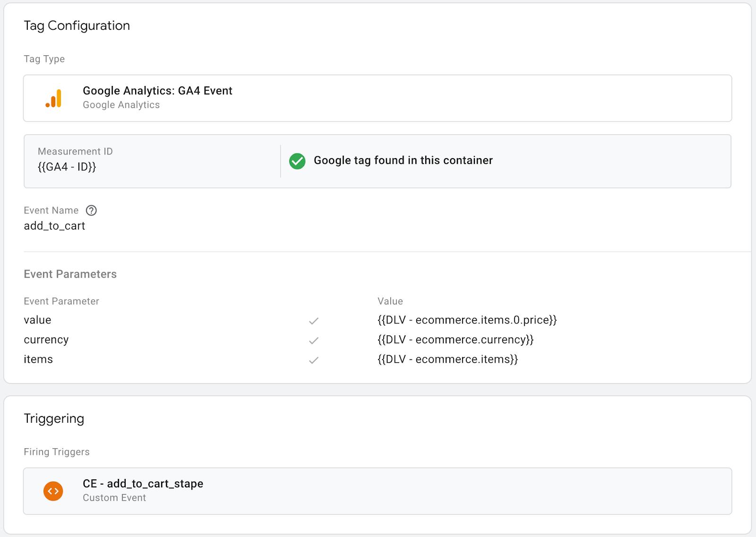Click the Tag Type label
The image size is (756, 537).
click(44, 59)
